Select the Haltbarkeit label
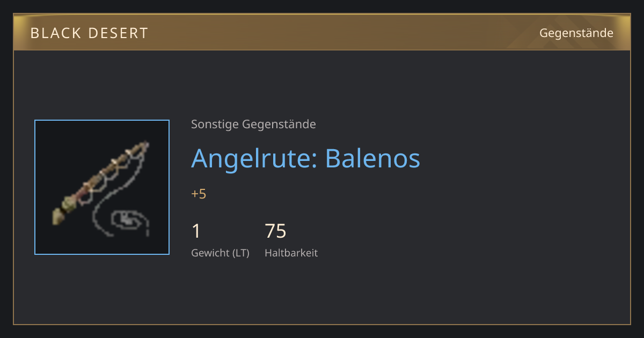The width and height of the screenshot is (644, 338). tap(291, 253)
